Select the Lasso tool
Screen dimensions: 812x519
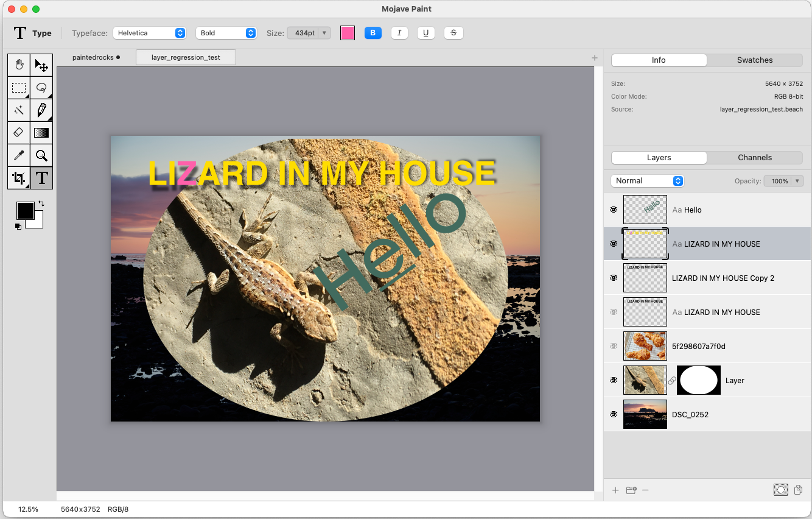coord(41,87)
